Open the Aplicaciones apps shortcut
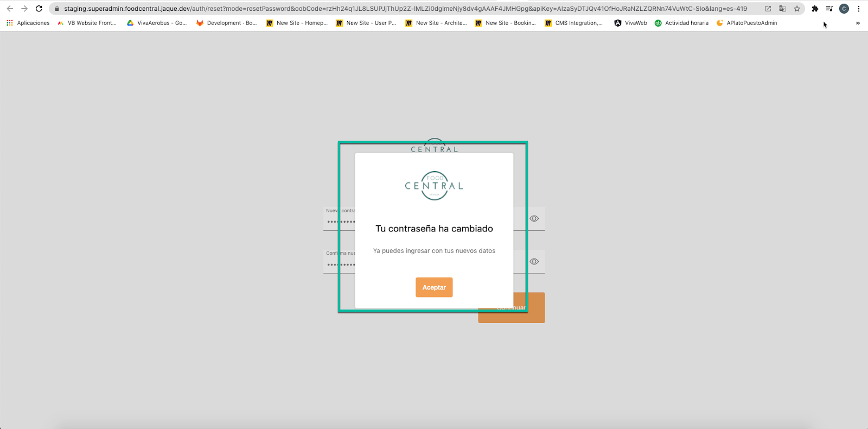 pos(28,23)
